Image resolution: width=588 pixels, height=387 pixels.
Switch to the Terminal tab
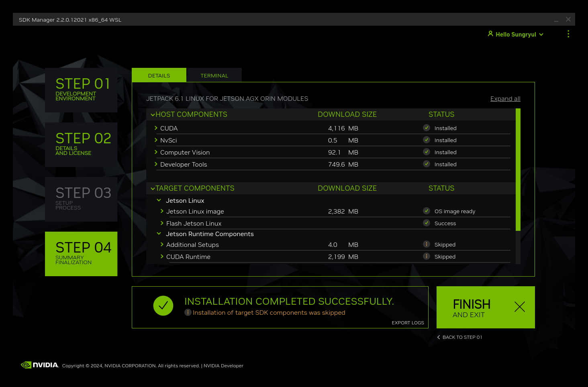tap(214, 75)
